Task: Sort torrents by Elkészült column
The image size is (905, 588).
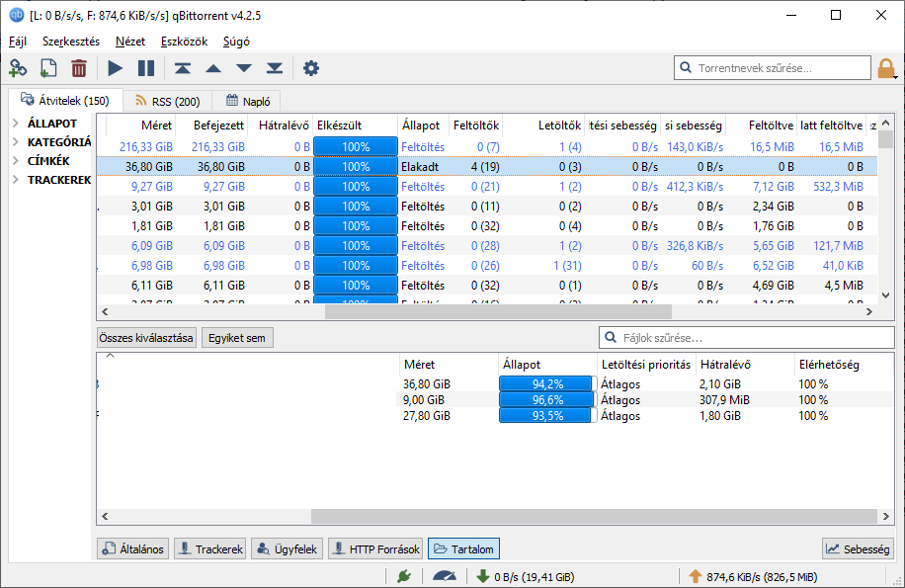Action: (355, 126)
